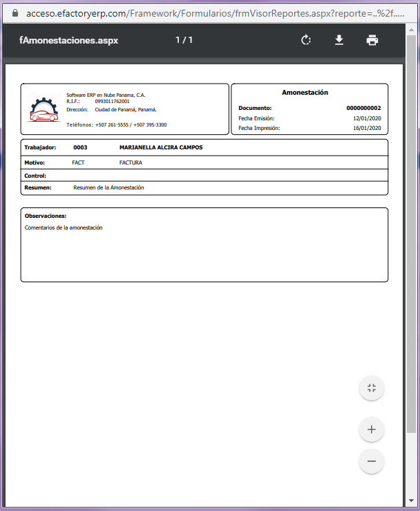The width and height of the screenshot is (420, 511).
Task: Zoom in with the plus button
Action: (x=372, y=429)
